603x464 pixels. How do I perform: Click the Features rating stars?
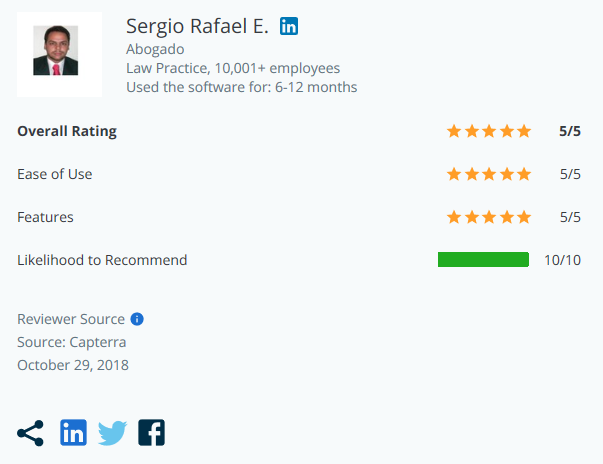click(x=488, y=217)
